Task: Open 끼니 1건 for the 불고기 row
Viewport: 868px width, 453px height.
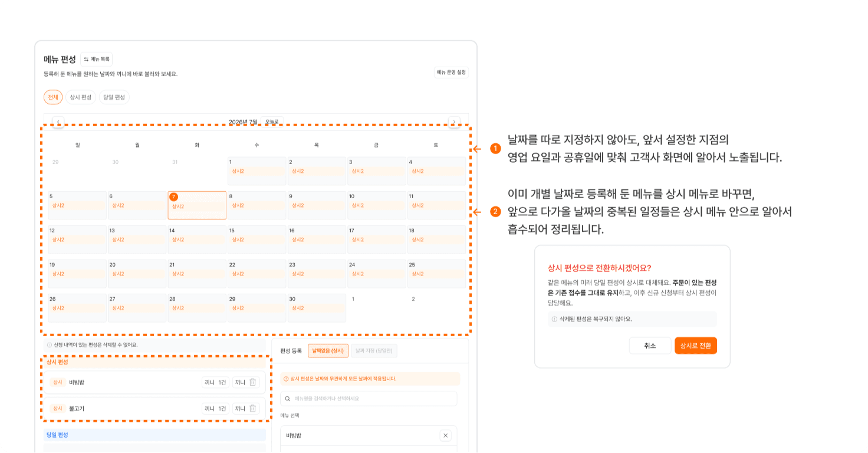Action: coord(215,408)
